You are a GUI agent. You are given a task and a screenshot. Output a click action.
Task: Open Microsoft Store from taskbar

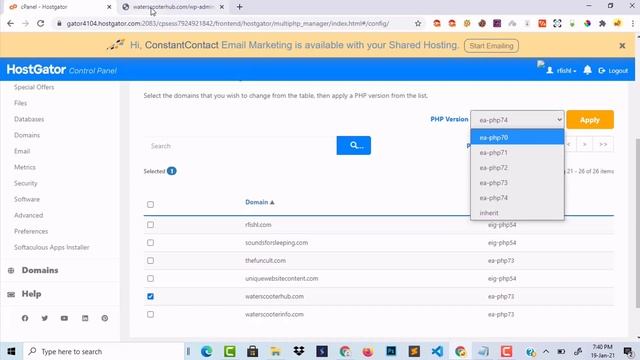(253, 351)
